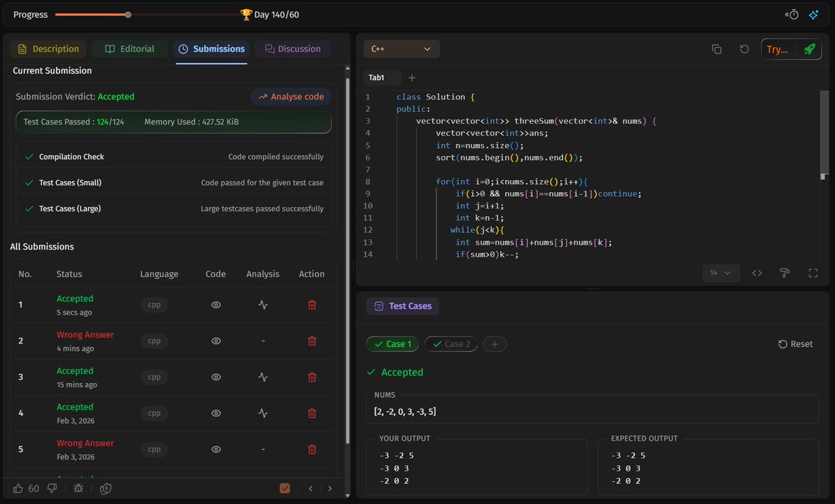Like the problem with thumbs up
Screen dimensions: 835x504
(x=17, y=488)
